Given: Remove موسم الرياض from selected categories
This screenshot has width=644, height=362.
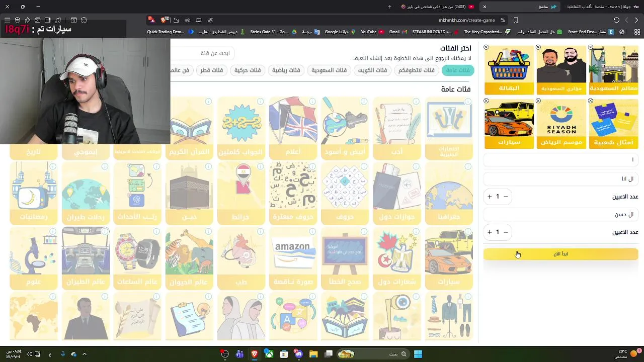Looking at the screenshot, I should click(x=538, y=101).
